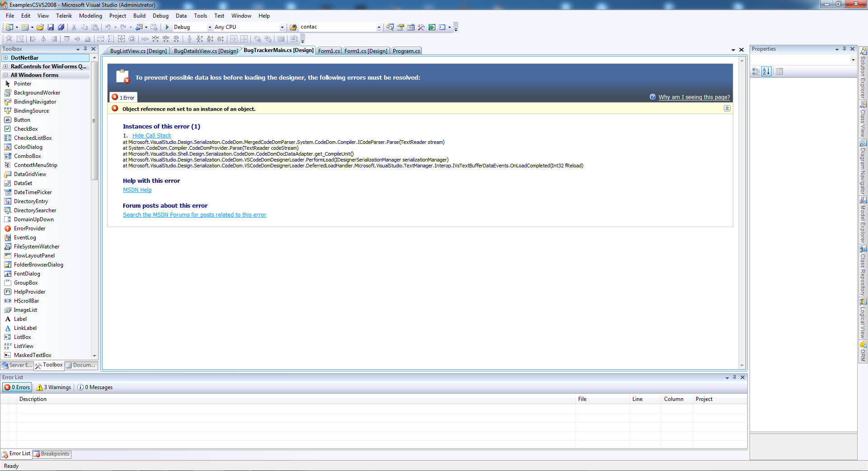
Task: Open the Command Window toolbar icon
Action: (x=442, y=27)
